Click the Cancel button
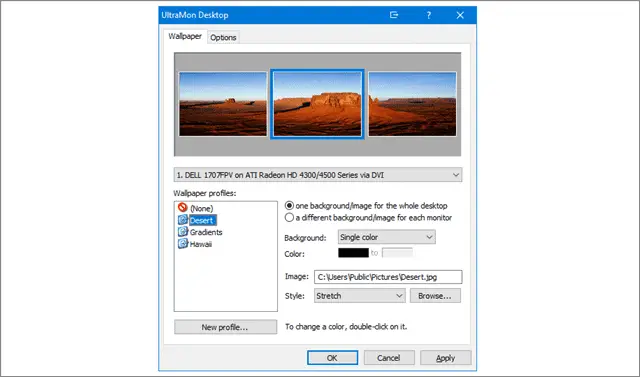The width and height of the screenshot is (640, 377). click(x=389, y=358)
